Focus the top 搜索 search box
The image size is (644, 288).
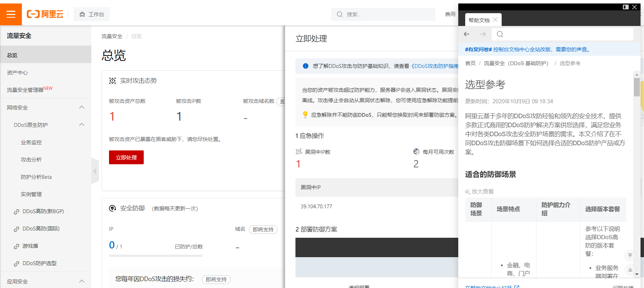click(383, 14)
